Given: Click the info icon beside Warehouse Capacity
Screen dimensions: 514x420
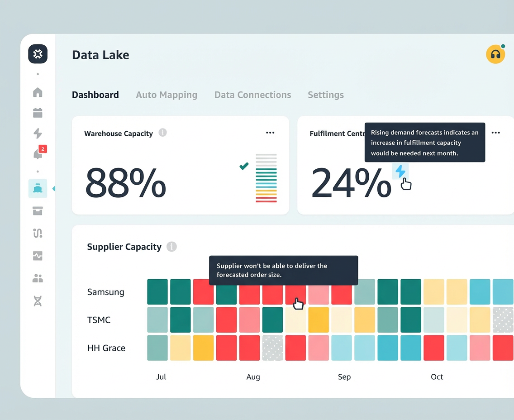Looking at the screenshot, I should tap(163, 133).
